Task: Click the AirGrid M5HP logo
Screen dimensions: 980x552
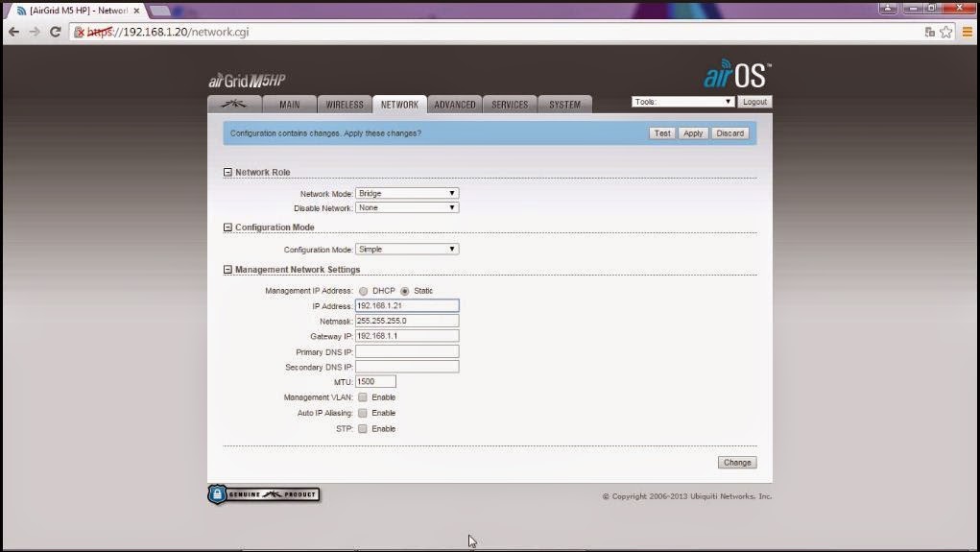Action: (x=247, y=80)
